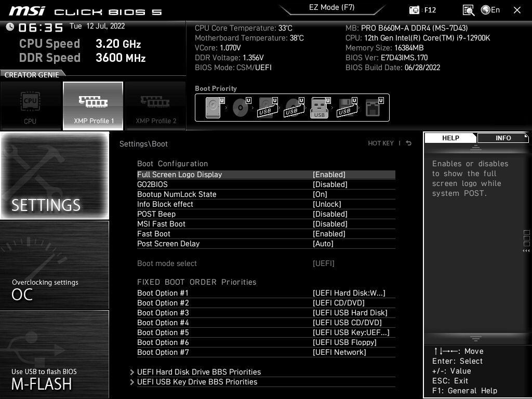Viewport: 532px width, 399px height.
Task: Click the collapse arrows on the right panel edge
Action: coord(526,251)
